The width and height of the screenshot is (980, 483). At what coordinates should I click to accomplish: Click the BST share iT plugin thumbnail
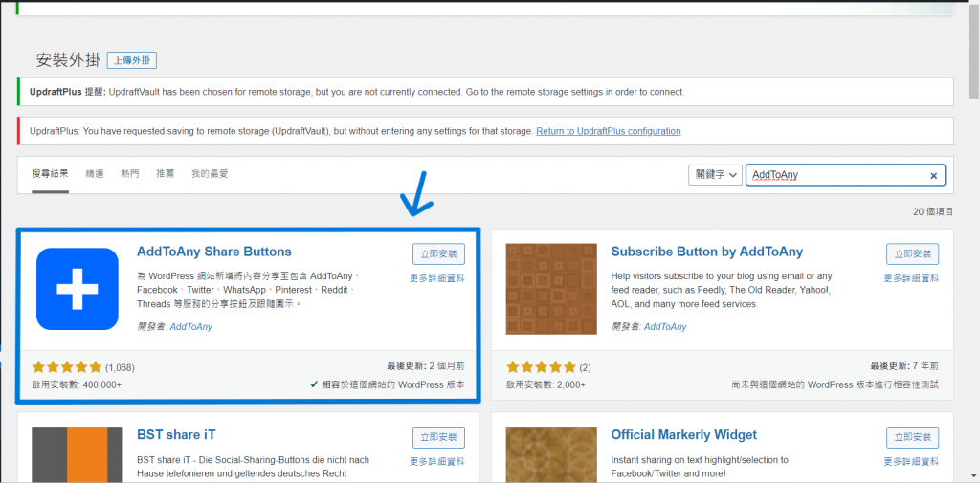click(x=78, y=454)
